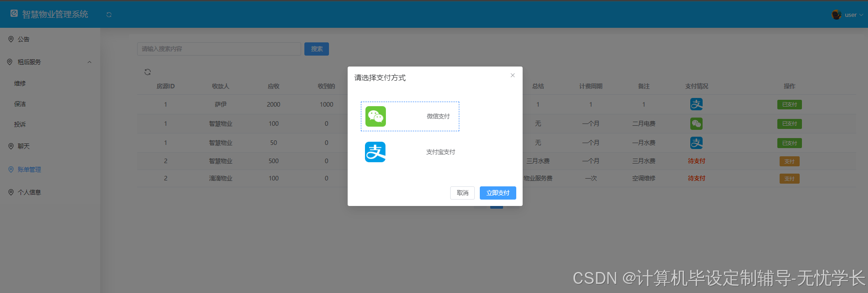Image resolution: width=868 pixels, height=293 pixels.
Task: Click the table refresh icon above 房源ID
Action: [x=148, y=72]
